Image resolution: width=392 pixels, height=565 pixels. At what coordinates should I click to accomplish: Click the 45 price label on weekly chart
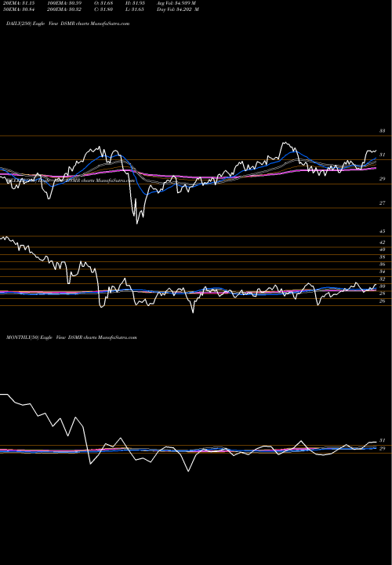[382, 231]
